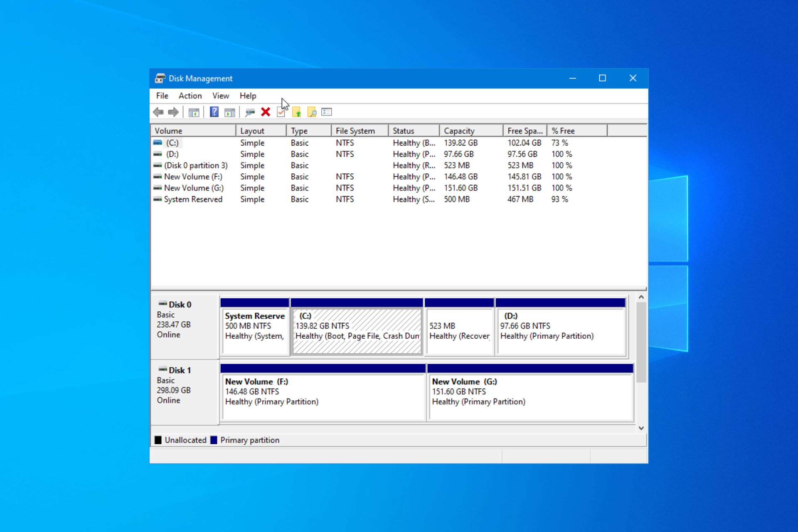Click the scroll down arrow in disk pane
Viewport: 798px width, 532px height.
click(641, 428)
